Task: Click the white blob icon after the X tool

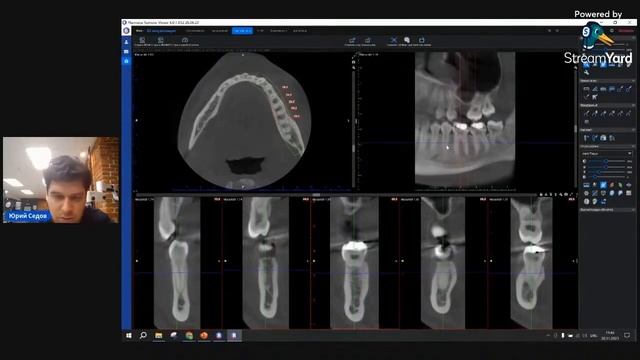Action: [407, 40]
